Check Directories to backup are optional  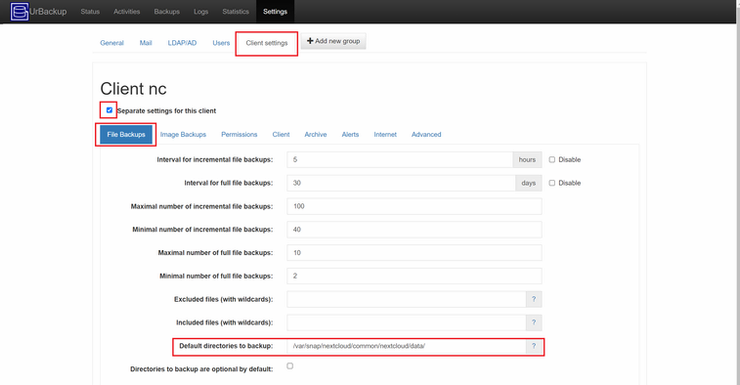[x=290, y=366]
